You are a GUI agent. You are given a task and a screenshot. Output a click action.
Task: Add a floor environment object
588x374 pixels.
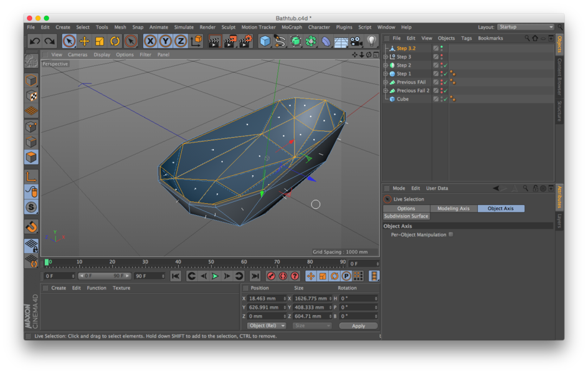(x=341, y=41)
